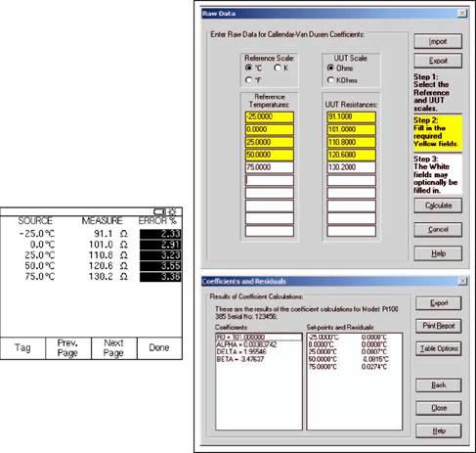Image resolution: width=476 pixels, height=453 pixels.
Task: Click the 3.55 error value
Action: (160, 266)
